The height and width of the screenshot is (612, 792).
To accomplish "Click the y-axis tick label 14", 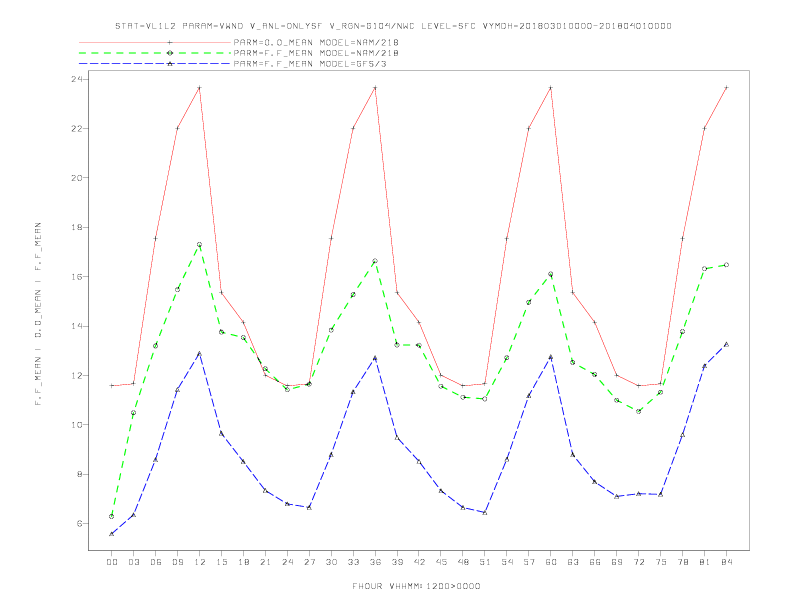I will click(x=76, y=326).
